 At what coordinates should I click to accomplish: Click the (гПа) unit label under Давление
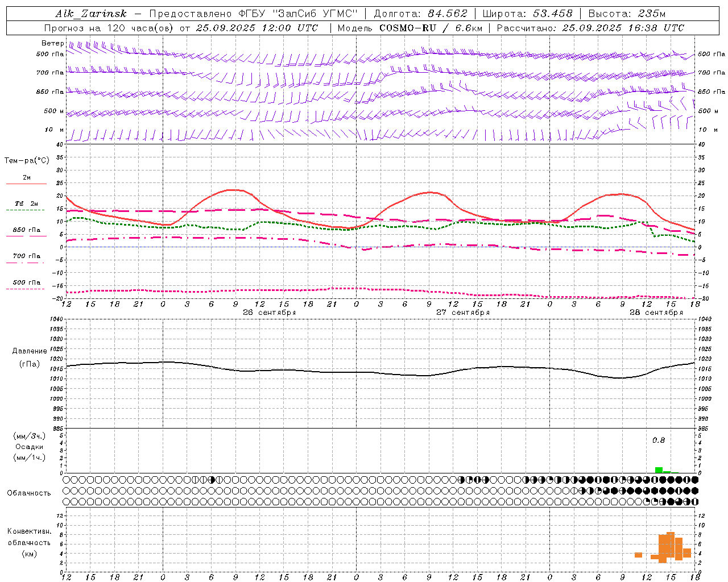coord(30,364)
